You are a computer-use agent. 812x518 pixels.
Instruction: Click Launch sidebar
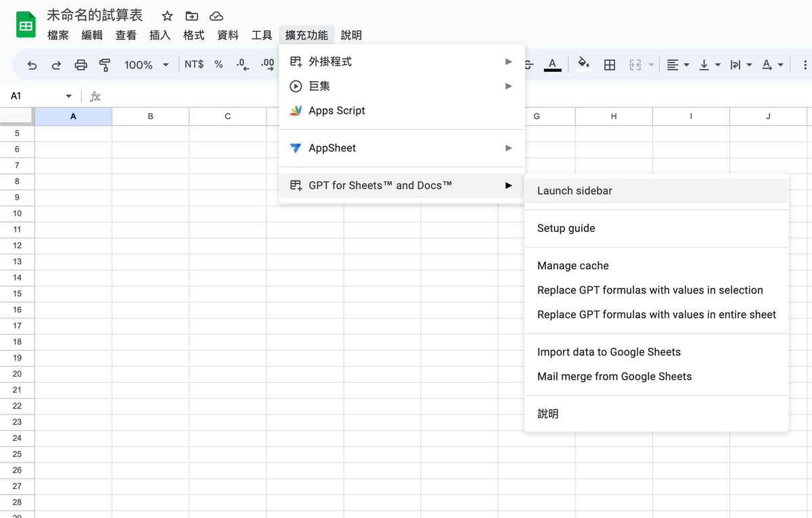(x=656, y=191)
